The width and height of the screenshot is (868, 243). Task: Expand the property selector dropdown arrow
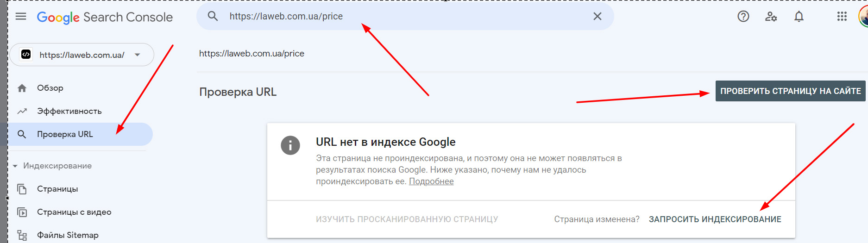point(138,55)
